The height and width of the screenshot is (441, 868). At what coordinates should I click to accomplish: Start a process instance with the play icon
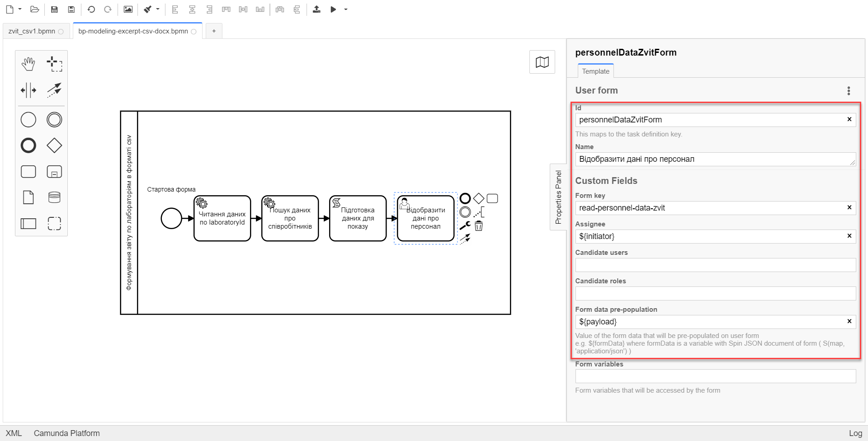point(333,9)
